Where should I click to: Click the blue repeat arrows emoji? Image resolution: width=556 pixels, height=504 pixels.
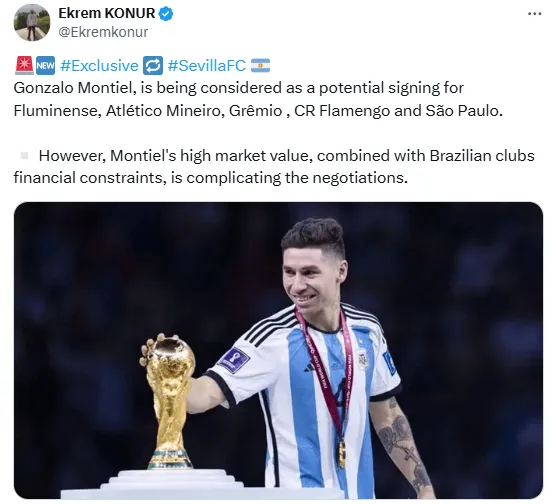pos(153,66)
